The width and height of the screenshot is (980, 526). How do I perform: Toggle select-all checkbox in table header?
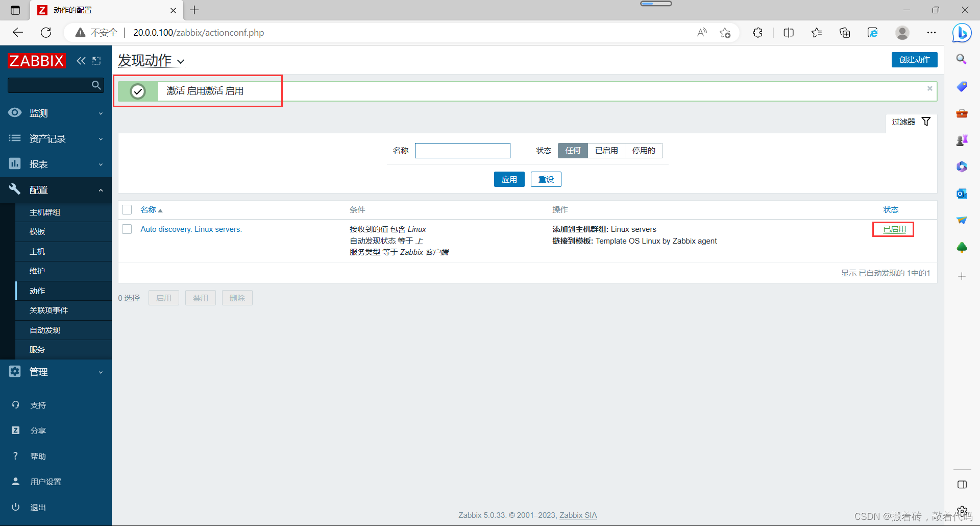pos(127,210)
